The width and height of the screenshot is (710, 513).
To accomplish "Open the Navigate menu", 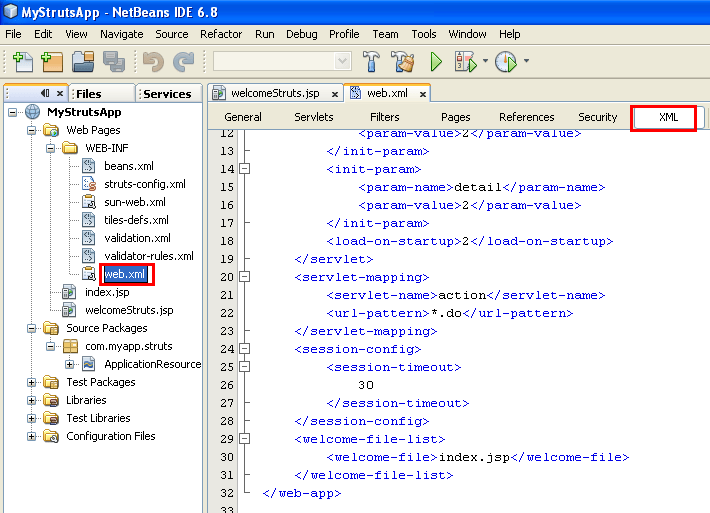I will pyautogui.click(x=121, y=34).
